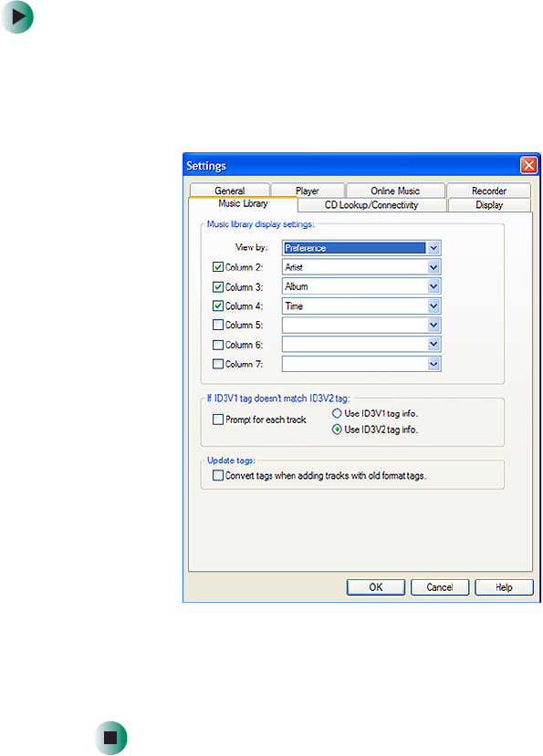This screenshot has width=543, height=756.
Task: Open the CD Lookup/Connectivity tab
Action: point(371,205)
